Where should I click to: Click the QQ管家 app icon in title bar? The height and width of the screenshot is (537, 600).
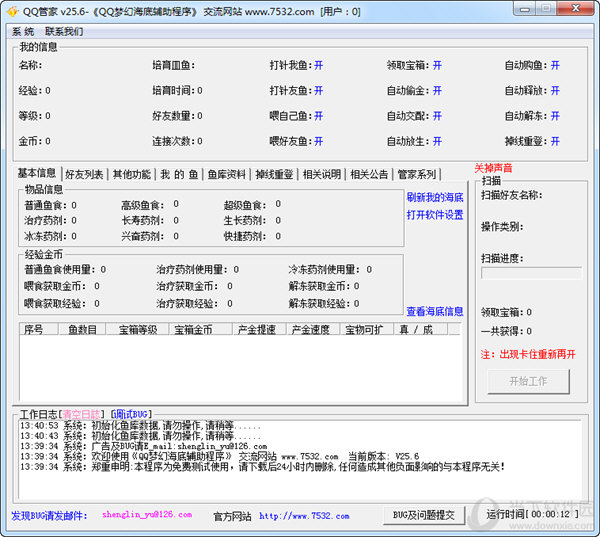pos(13,11)
